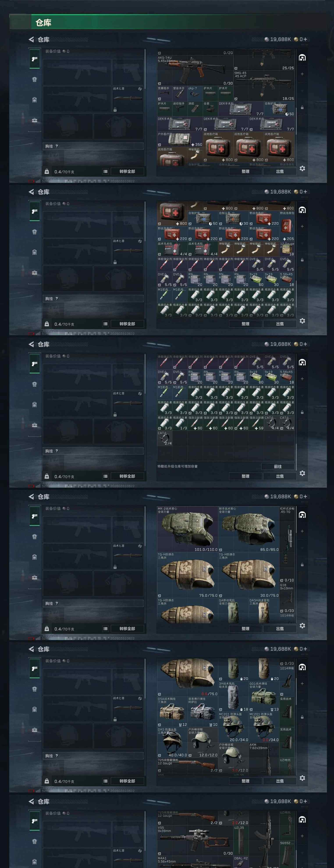The image size is (334, 868).
Task: Open gold currency plus beside topmost 19,688K
Action: [x=305, y=39]
